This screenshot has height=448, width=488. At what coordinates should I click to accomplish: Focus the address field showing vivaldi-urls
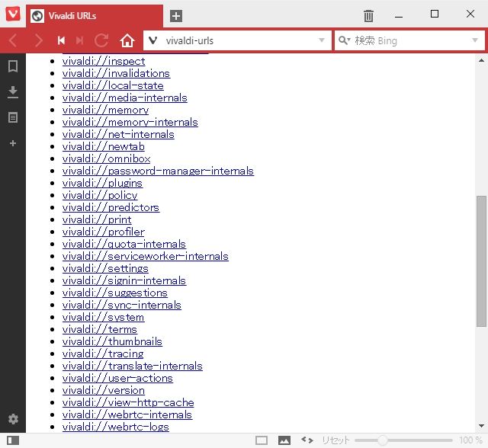point(237,40)
